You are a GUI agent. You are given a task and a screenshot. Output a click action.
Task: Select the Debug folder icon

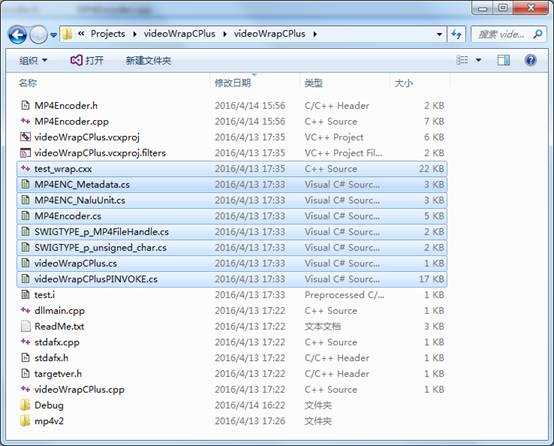(25, 405)
